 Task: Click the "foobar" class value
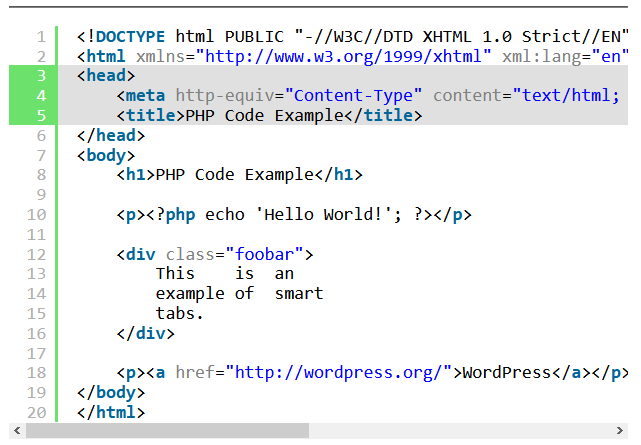coord(264,255)
